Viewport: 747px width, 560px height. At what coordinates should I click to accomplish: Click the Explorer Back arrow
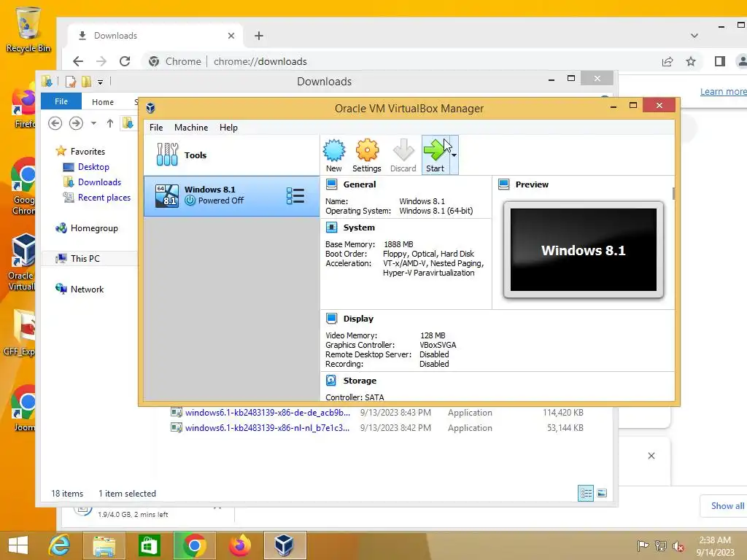point(55,124)
